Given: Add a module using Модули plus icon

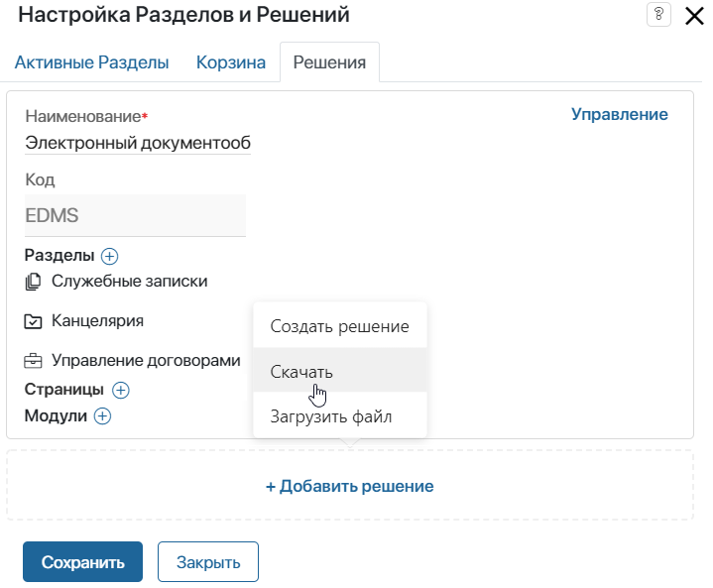Looking at the screenshot, I should pos(102,416).
